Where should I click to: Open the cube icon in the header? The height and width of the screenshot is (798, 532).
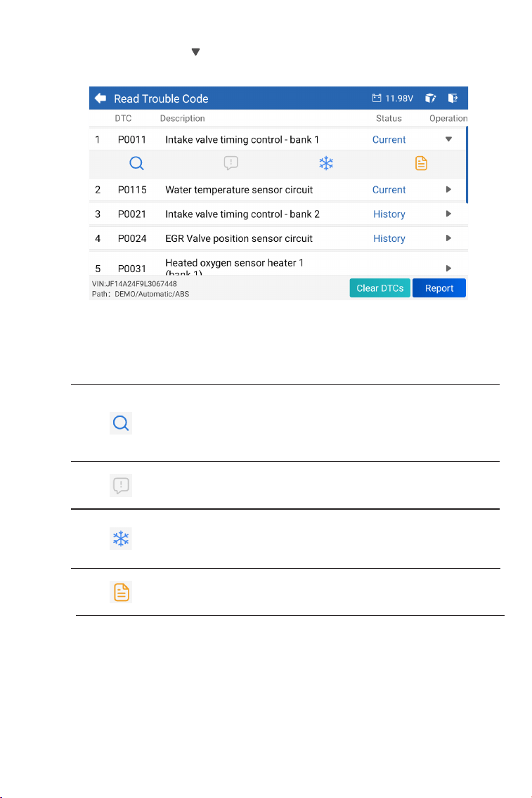pos(430,98)
